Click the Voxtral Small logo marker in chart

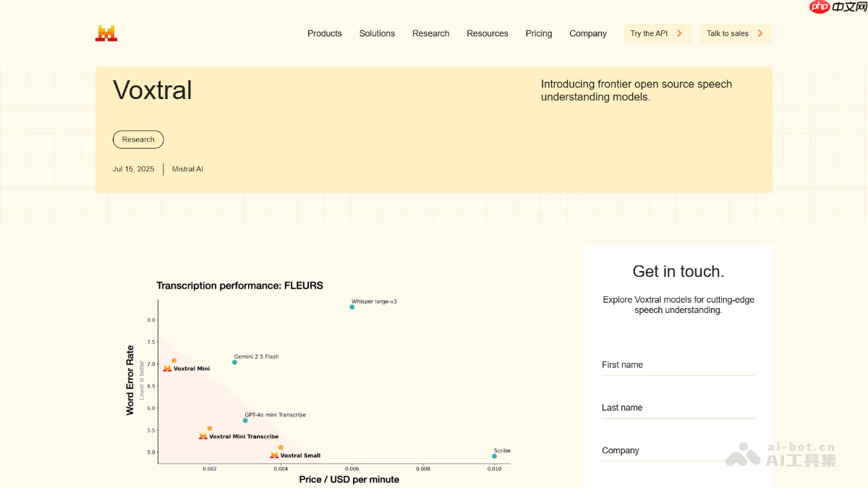click(274, 455)
